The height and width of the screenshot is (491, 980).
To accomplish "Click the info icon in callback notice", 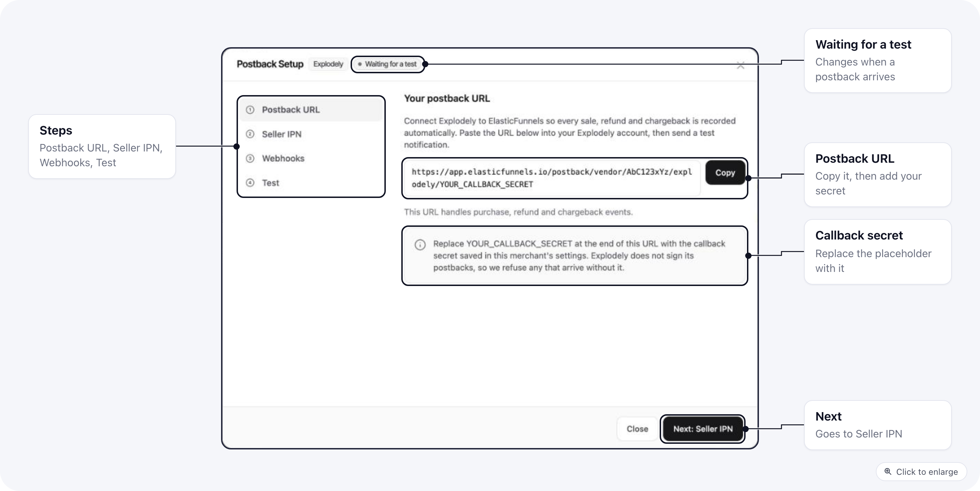I will (420, 244).
